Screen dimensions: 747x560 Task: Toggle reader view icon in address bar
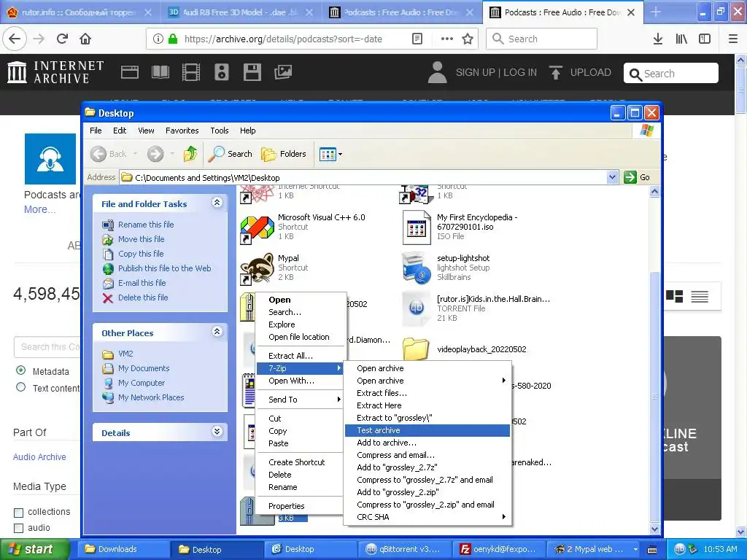click(417, 39)
